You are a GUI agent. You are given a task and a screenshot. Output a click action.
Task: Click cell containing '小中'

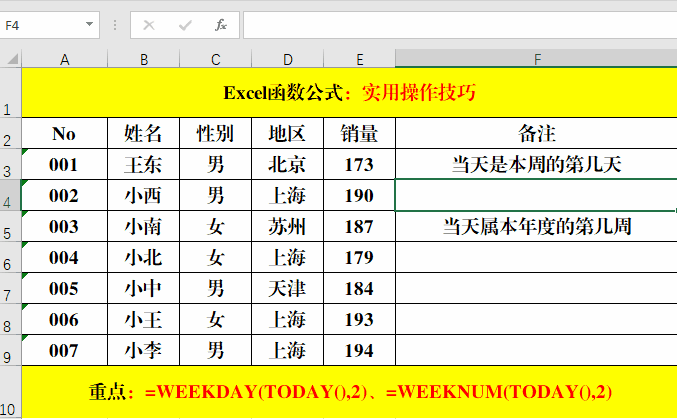point(143,288)
